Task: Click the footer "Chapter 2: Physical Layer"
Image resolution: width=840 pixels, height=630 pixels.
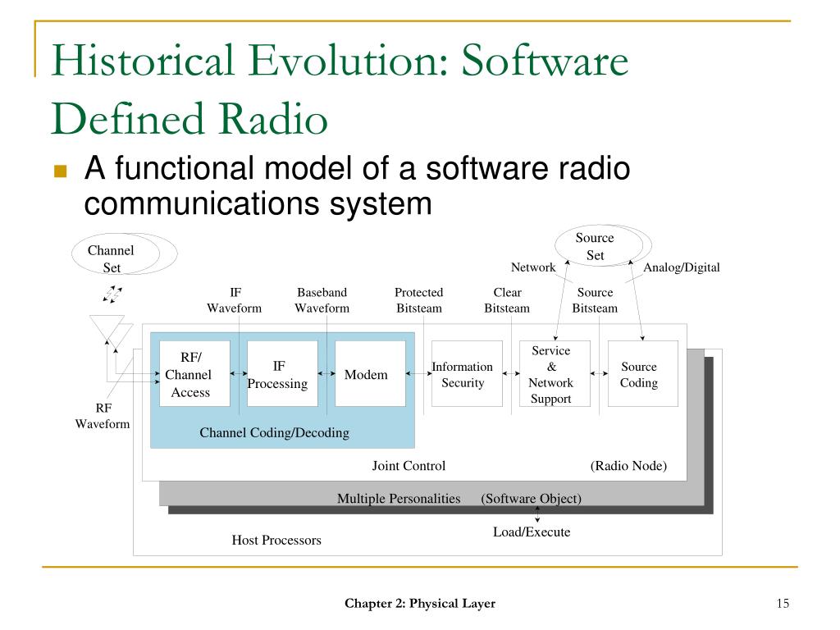Action: coord(420,603)
